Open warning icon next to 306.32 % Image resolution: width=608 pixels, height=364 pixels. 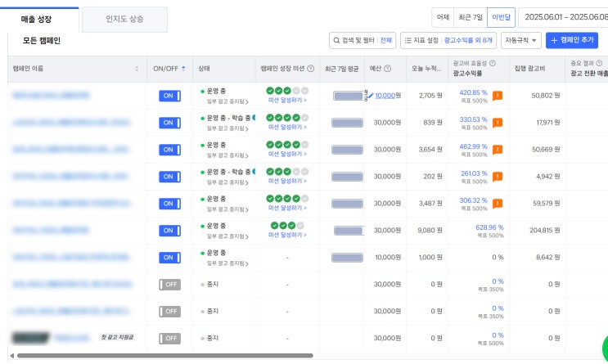pos(498,204)
